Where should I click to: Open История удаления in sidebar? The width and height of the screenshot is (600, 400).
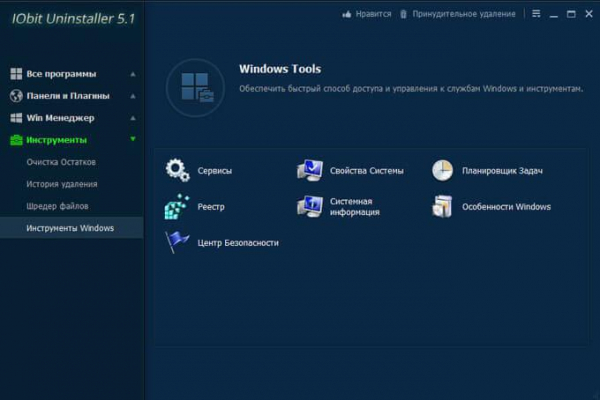[62, 184]
